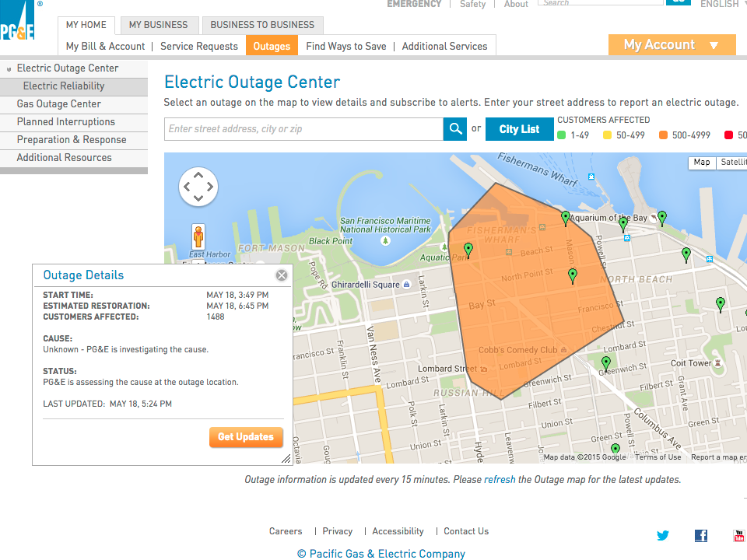Open the Find Ways to Save menu

point(346,46)
